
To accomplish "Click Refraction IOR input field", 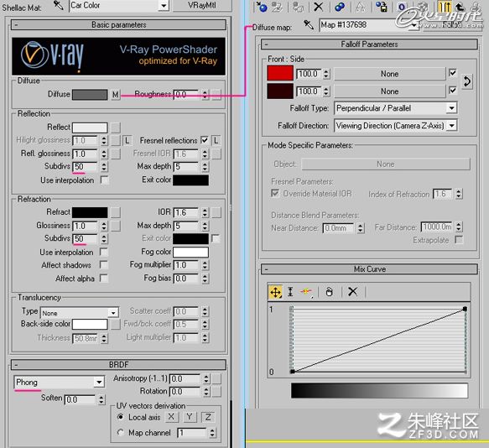I will (x=186, y=212).
